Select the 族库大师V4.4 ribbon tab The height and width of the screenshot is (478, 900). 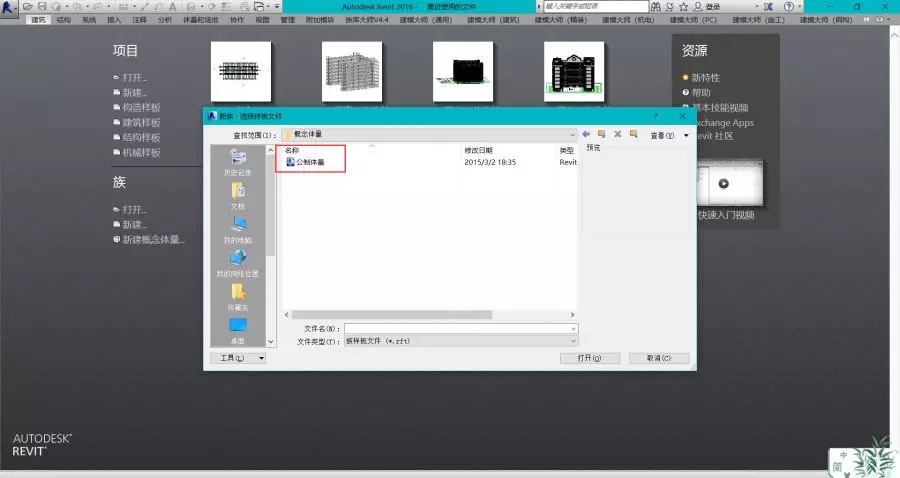pyautogui.click(x=367, y=20)
